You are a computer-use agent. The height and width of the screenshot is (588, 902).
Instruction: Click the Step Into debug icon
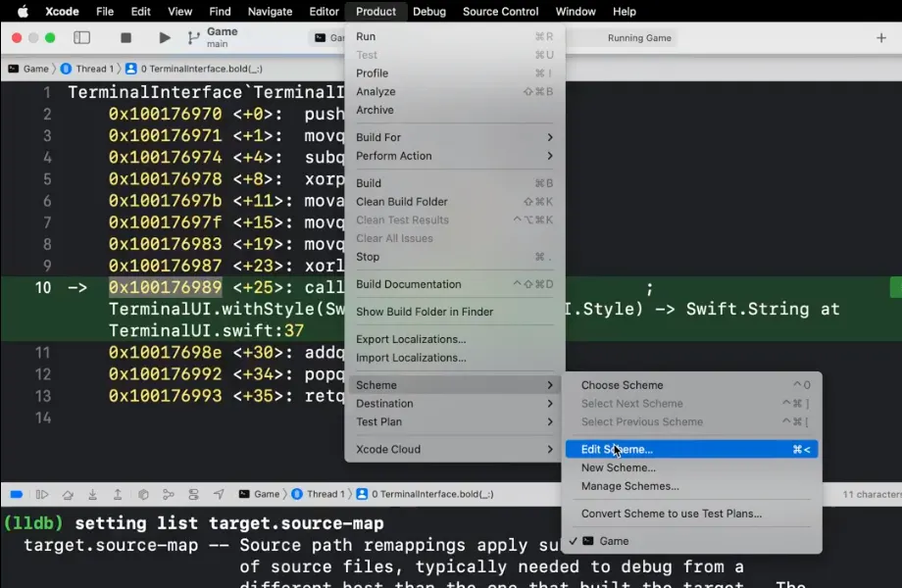pyautogui.click(x=92, y=494)
